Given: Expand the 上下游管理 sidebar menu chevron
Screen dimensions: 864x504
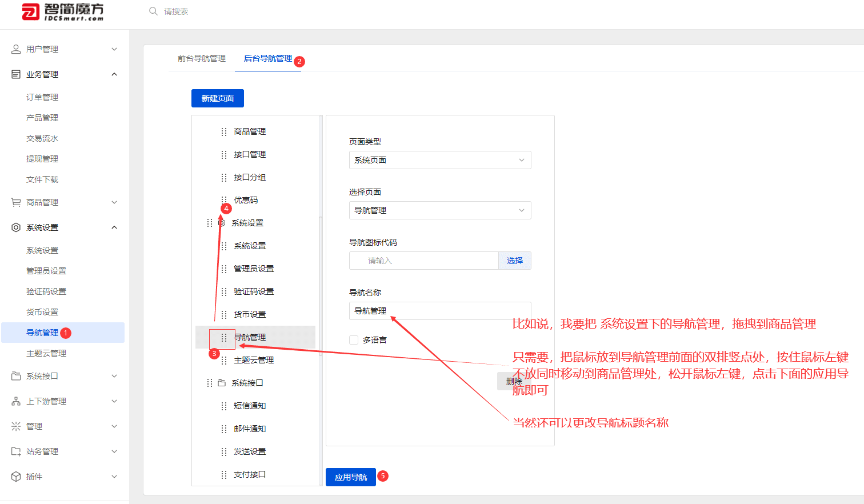Looking at the screenshot, I should click(114, 401).
